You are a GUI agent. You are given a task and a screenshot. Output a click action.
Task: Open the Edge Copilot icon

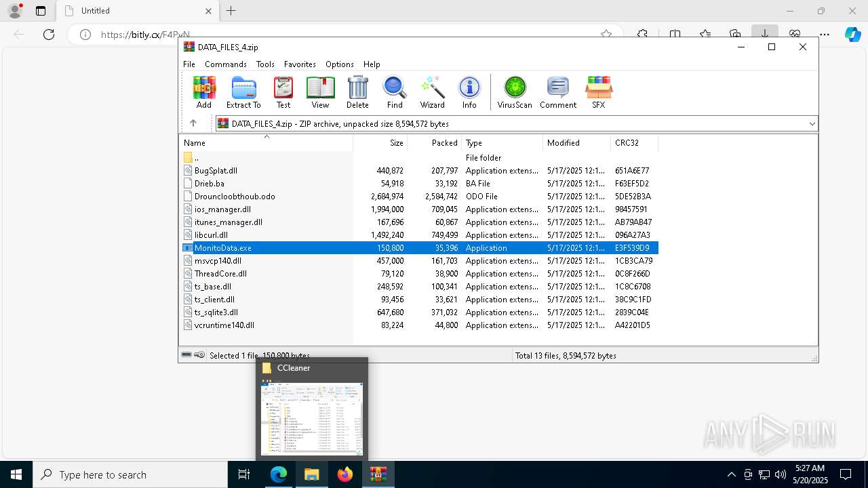coord(853,34)
